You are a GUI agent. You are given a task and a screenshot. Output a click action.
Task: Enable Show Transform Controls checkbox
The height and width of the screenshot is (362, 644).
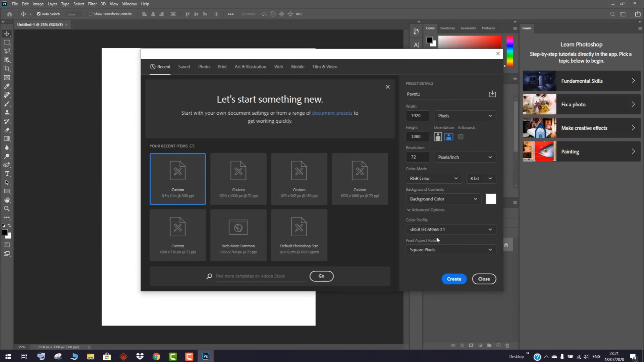pyautogui.click(x=91, y=14)
